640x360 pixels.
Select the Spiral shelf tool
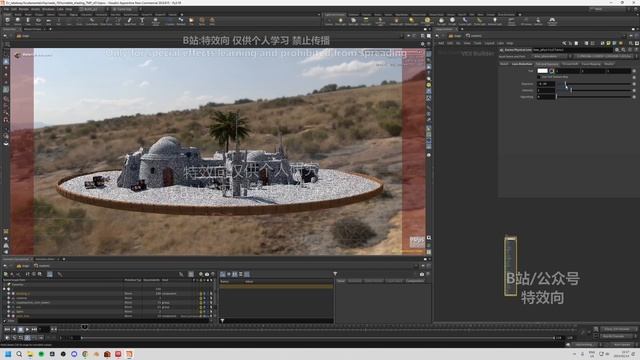click(x=202, y=21)
